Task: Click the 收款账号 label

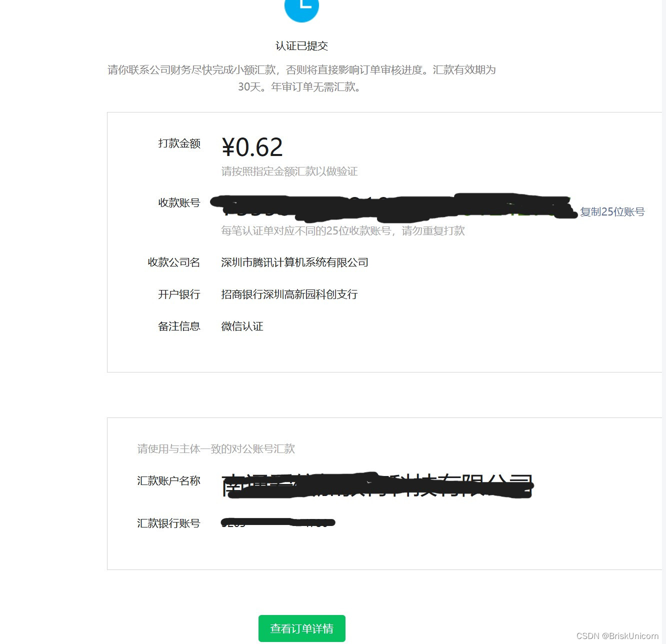Action: (179, 202)
